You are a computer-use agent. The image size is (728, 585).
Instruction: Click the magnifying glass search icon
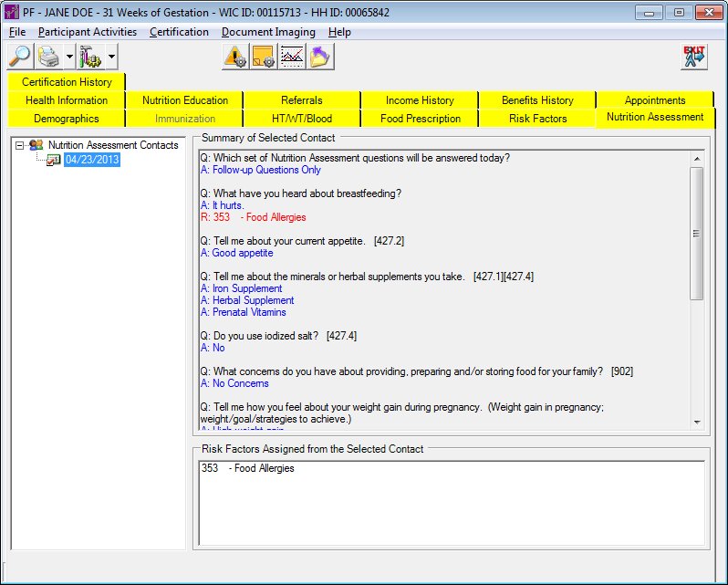coord(20,57)
